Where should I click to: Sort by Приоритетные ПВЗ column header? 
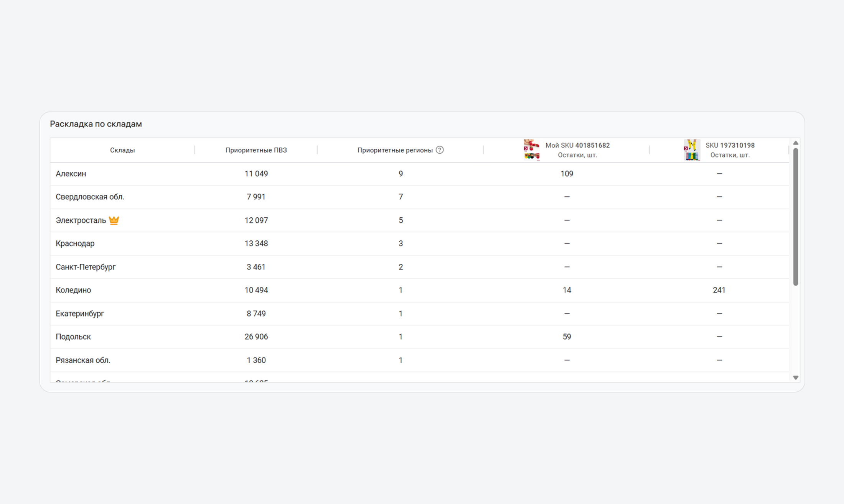(256, 150)
